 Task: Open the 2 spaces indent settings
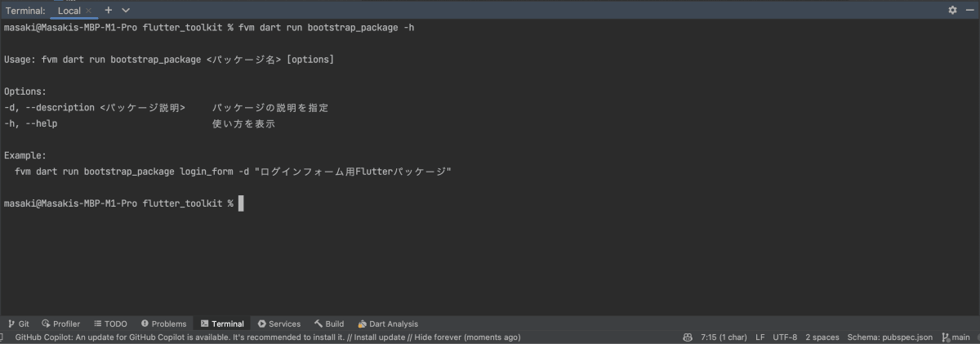click(822, 337)
